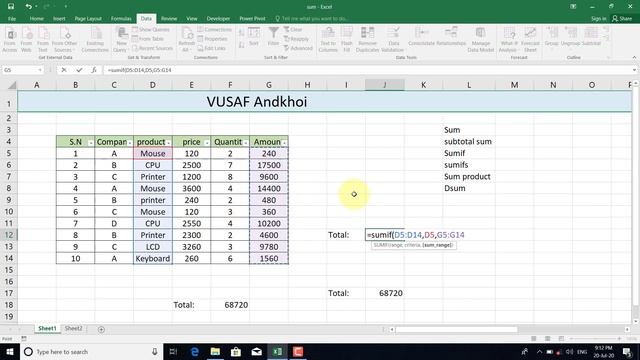Open Microsoft Edge in taskbar
The image size is (640, 360).
(x=195, y=351)
